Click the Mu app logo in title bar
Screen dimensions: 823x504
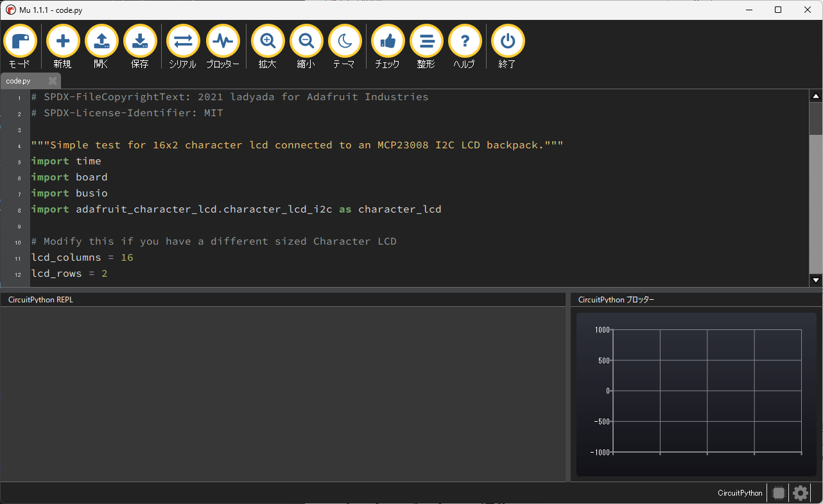(x=11, y=10)
